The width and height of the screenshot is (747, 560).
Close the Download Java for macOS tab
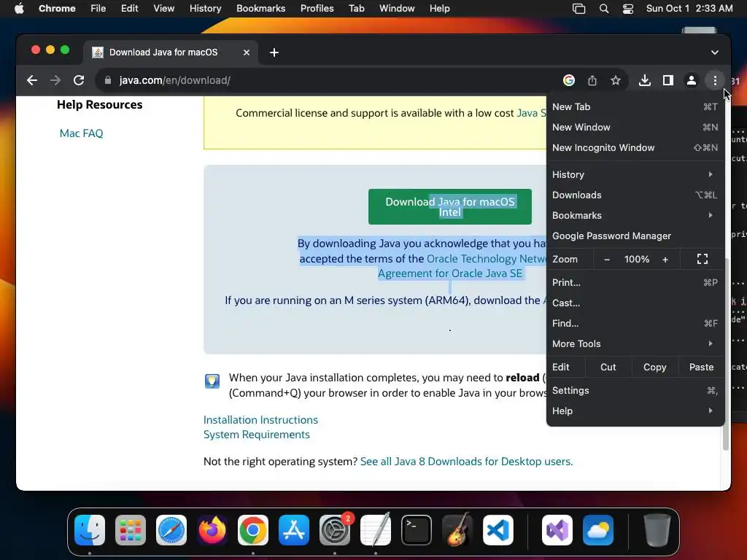pos(247,52)
